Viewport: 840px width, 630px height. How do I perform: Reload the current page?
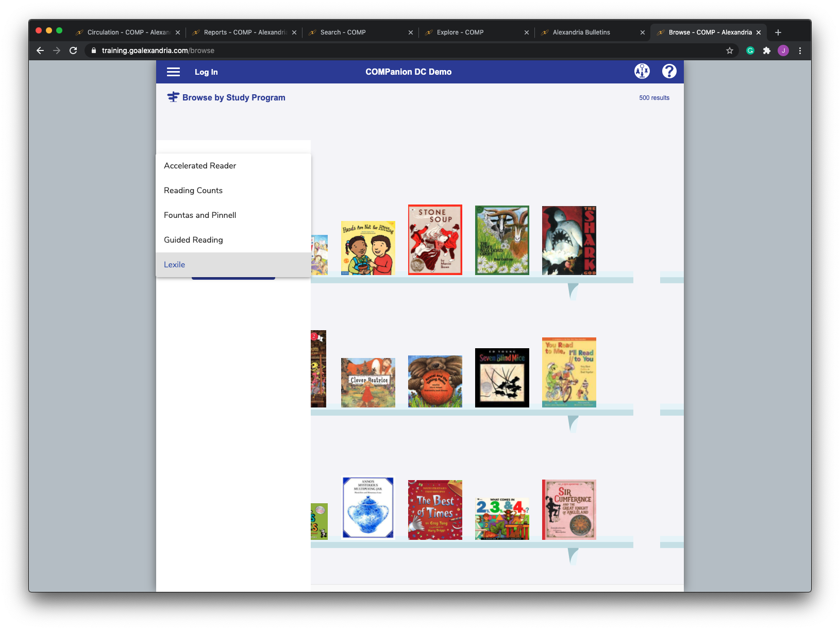pos(73,50)
